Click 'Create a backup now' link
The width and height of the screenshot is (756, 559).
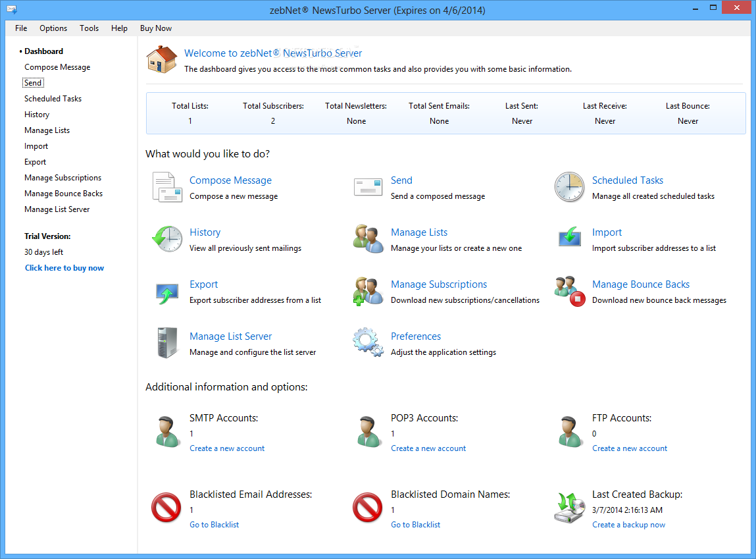point(629,524)
